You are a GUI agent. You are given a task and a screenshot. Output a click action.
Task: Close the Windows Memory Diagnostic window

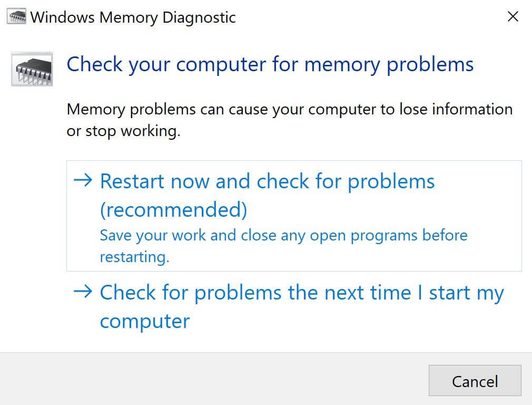click(x=513, y=16)
